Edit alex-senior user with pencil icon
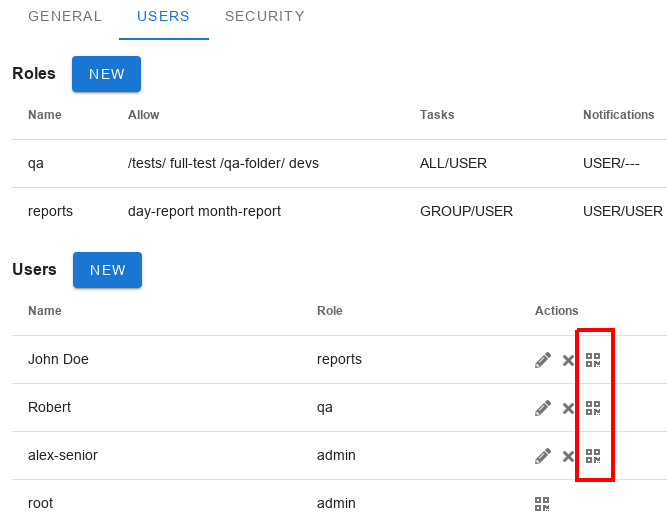Screen dimensions: 667x530 543,456
